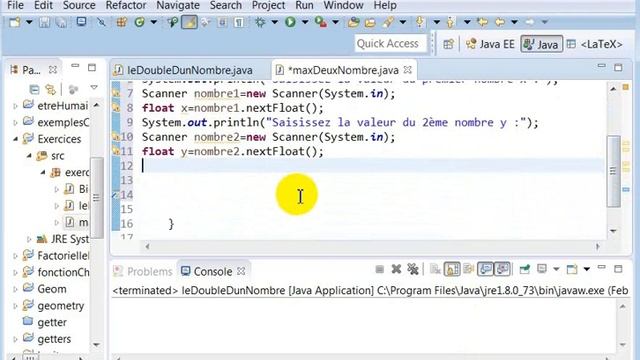The width and height of the screenshot is (640, 360).
Task: Collapse the Exercices project node
Action: [x=16, y=139]
